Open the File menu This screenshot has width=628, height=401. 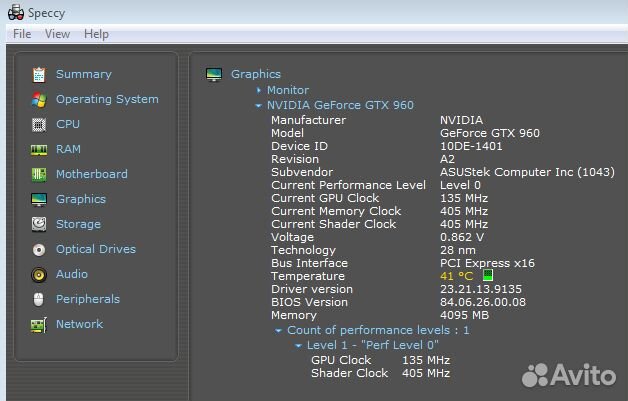[x=22, y=34]
